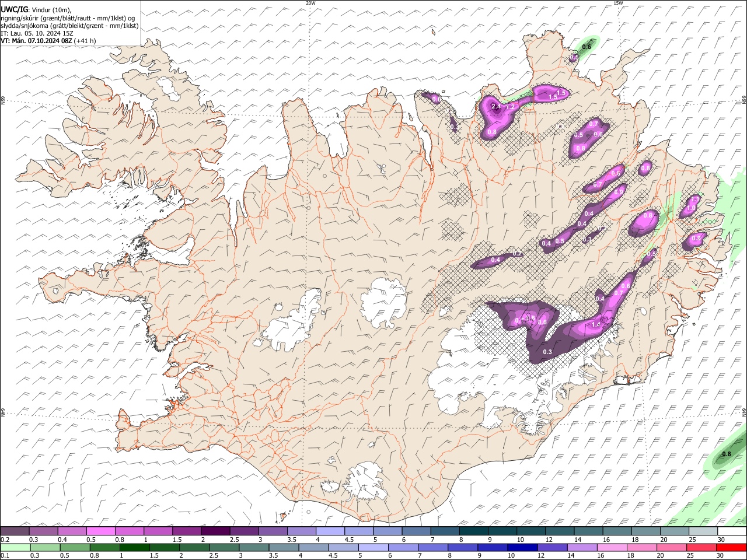Image resolution: width=747 pixels, height=560 pixels.
Task: Click the '2.4' snowfall value on the map
Action: [496, 107]
